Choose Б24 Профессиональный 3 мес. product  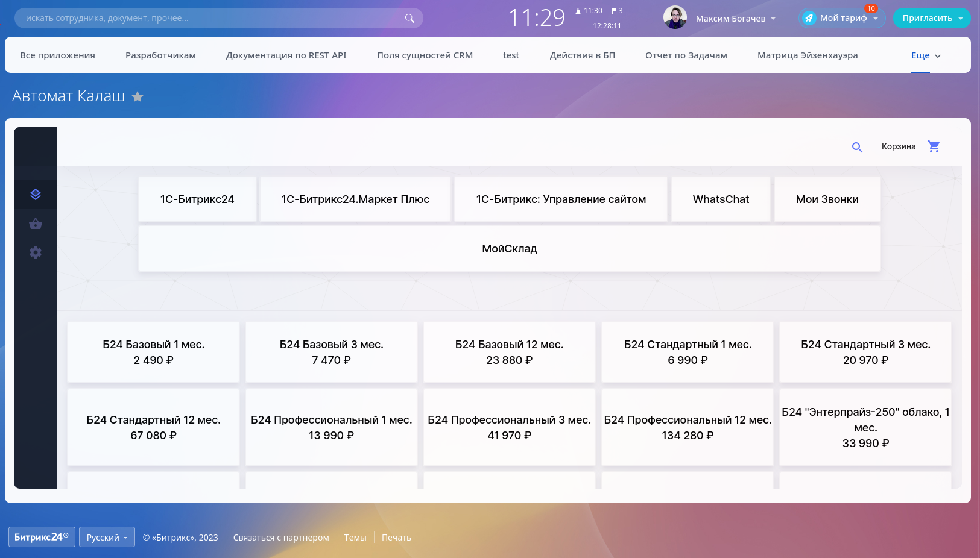[x=509, y=428]
